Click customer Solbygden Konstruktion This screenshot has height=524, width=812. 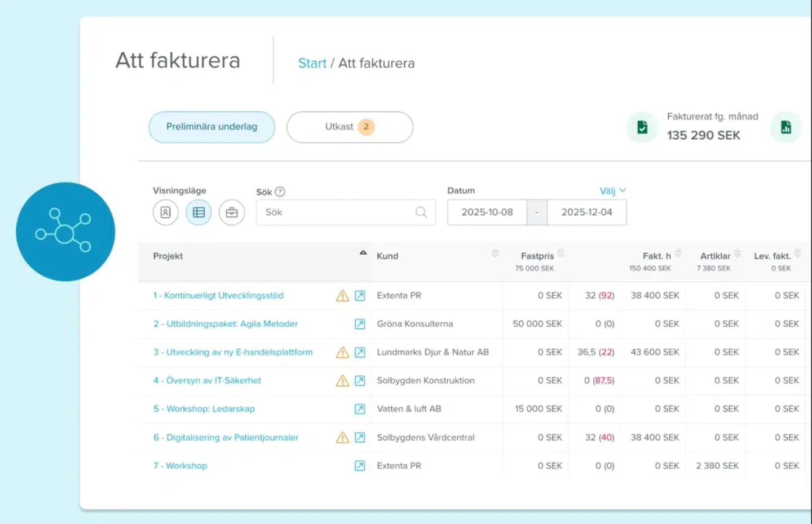pos(426,380)
